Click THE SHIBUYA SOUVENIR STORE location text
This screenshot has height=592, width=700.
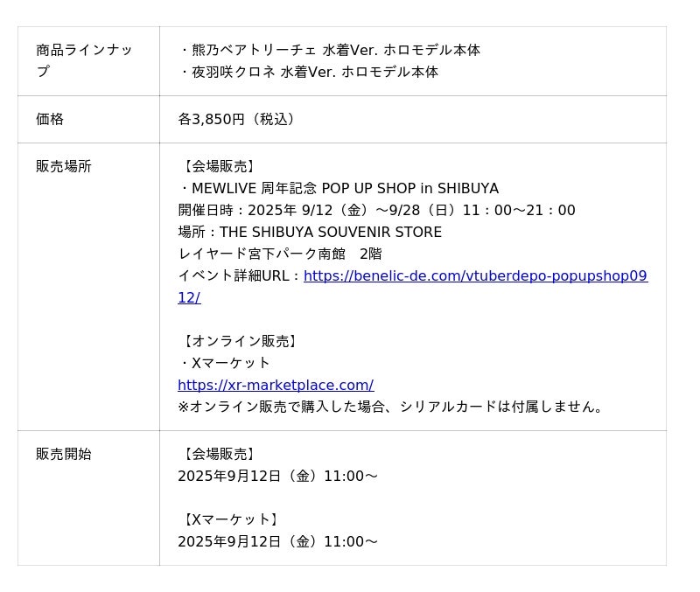pos(330,233)
